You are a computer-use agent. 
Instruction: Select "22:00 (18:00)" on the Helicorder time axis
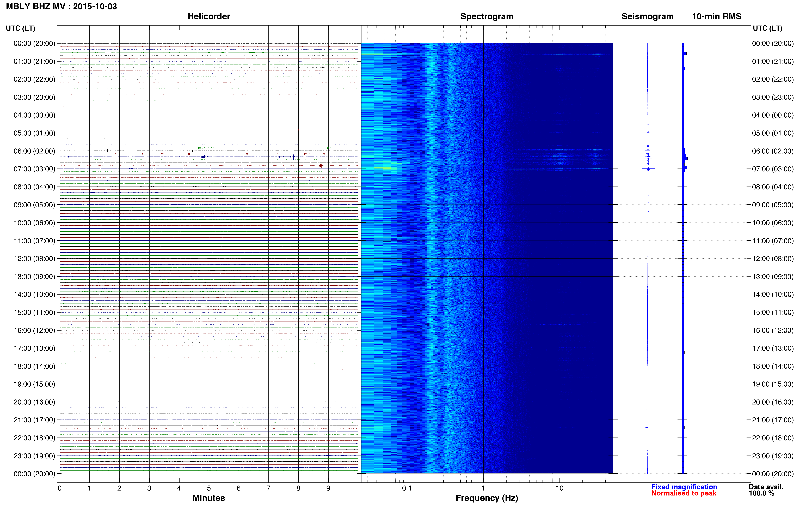(34, 438)
